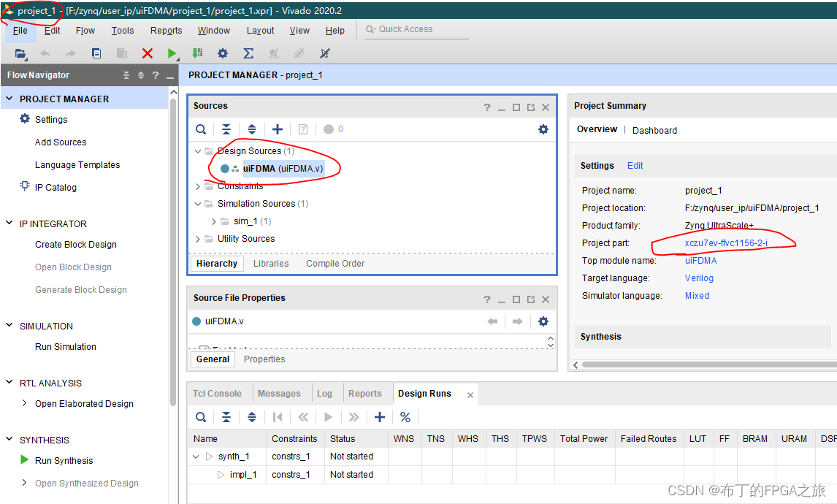Screen dimensions: 837x504
Task: Collapse all in Flow Navigator header
Action: point(126,75)
